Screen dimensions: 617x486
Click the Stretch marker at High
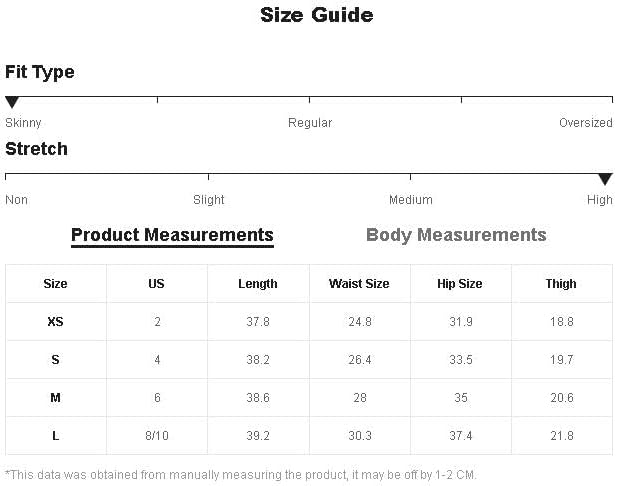pyautogui.click(x=605, y=179)
